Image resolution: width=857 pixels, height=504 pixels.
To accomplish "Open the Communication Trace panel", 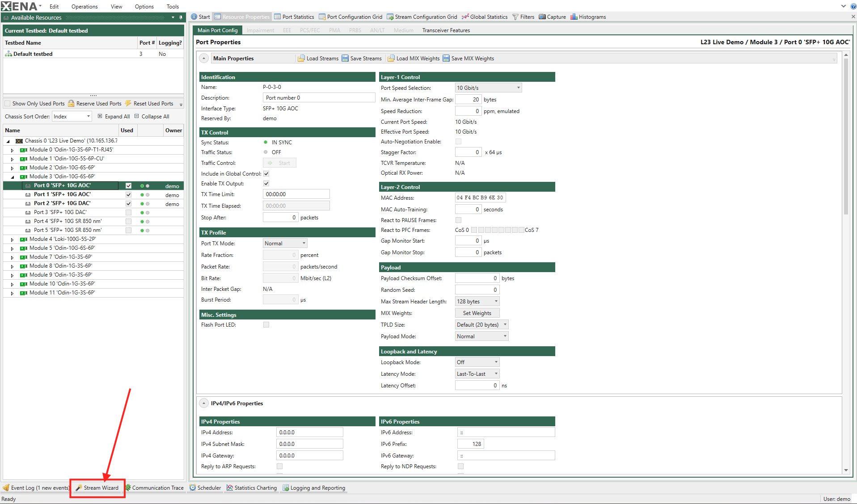I will tap(154, 487).
